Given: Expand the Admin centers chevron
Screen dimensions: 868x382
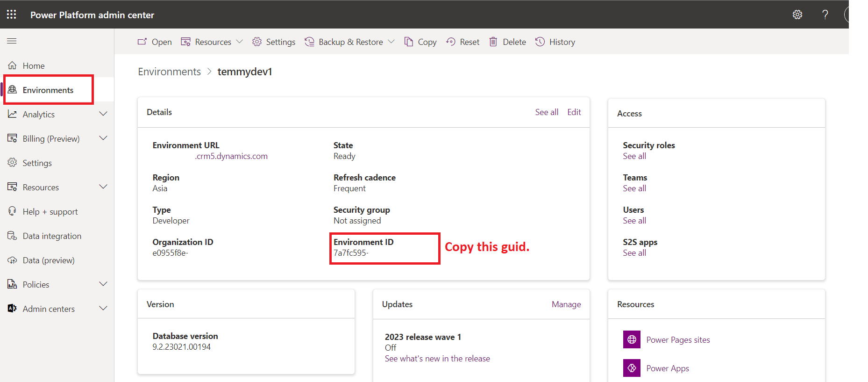Looking at the screenshot, I should [x=103, y=309].
